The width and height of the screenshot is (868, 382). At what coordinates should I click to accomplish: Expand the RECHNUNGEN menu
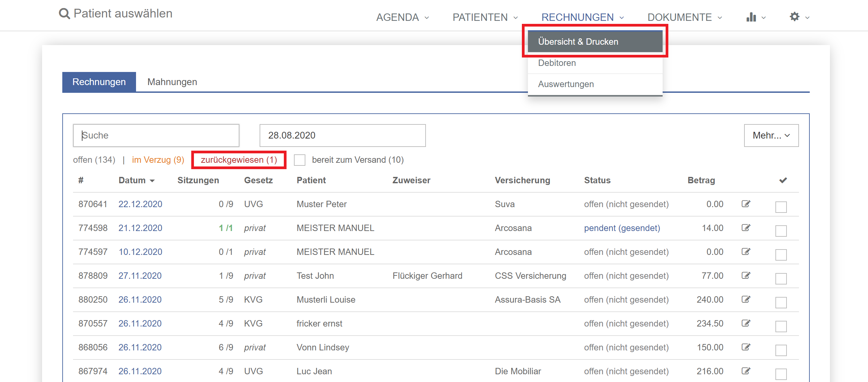click(582, 17)
